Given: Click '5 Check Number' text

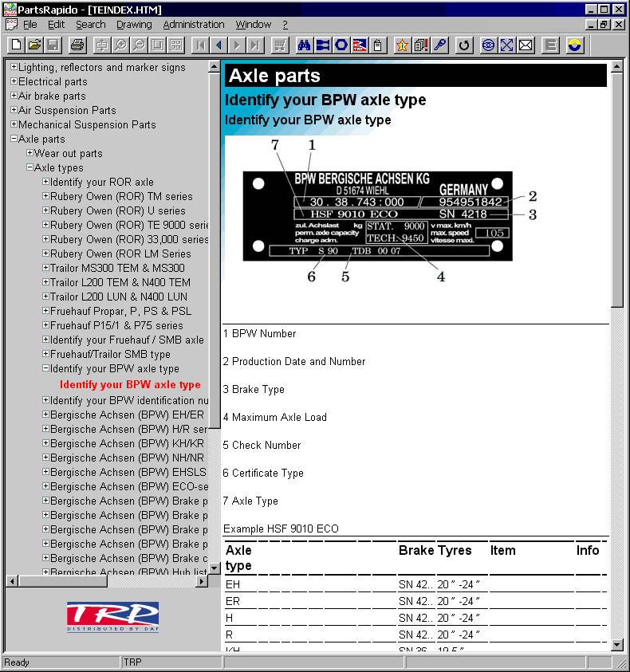Looking at the screenshot, I should point(262,445).
